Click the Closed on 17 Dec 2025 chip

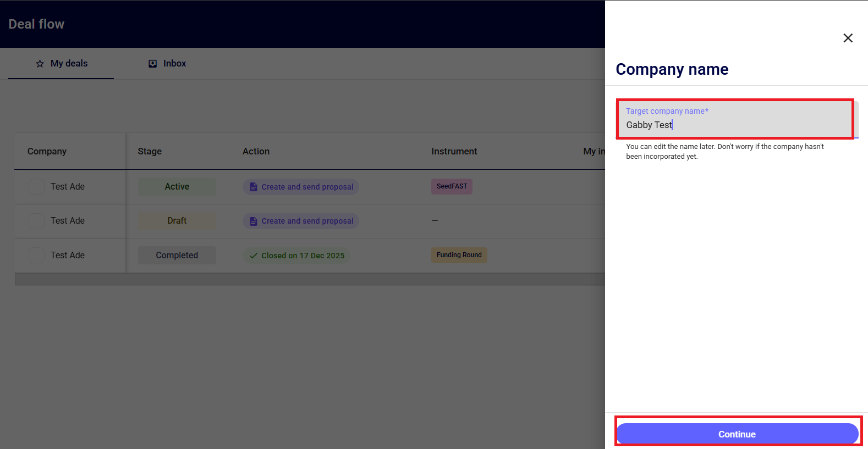(x=297, y=256)
